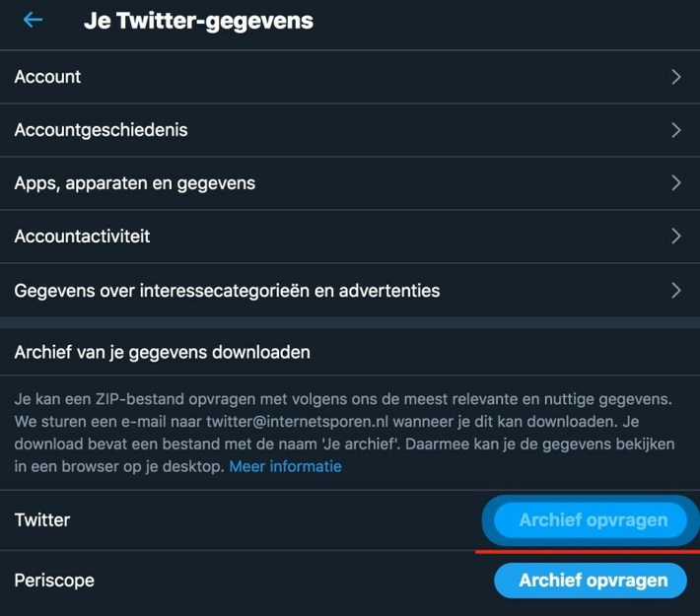This screenshot has width=700, height=616.
Task: Expand the chevron next to Account
Action: point(676,77)
